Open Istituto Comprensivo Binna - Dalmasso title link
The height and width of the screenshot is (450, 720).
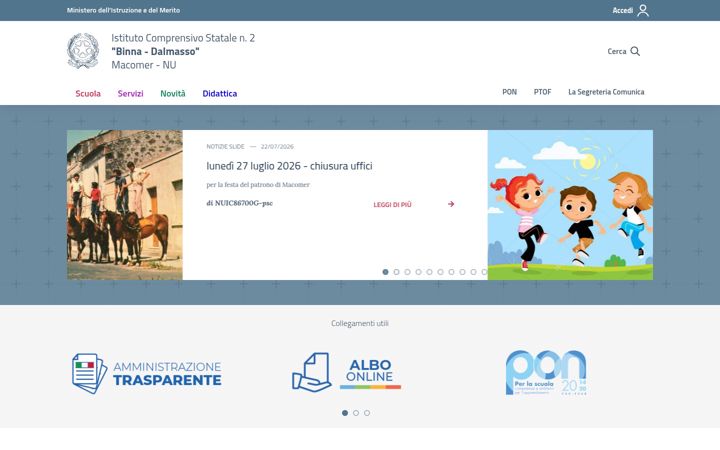point(183,51)
